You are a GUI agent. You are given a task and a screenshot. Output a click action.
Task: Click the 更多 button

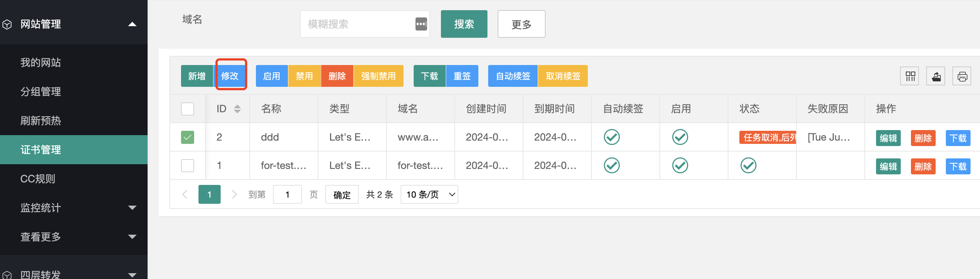pos(521,24)
